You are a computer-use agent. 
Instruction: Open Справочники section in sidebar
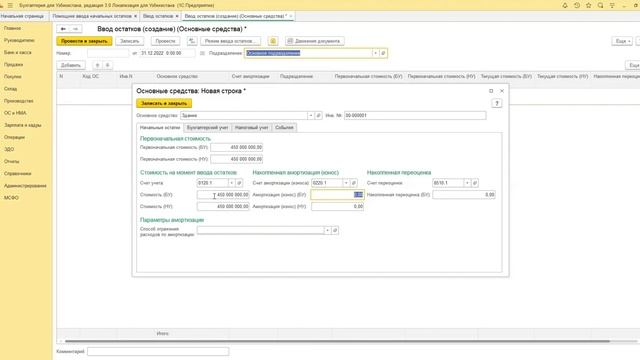[x=18, y=173]
